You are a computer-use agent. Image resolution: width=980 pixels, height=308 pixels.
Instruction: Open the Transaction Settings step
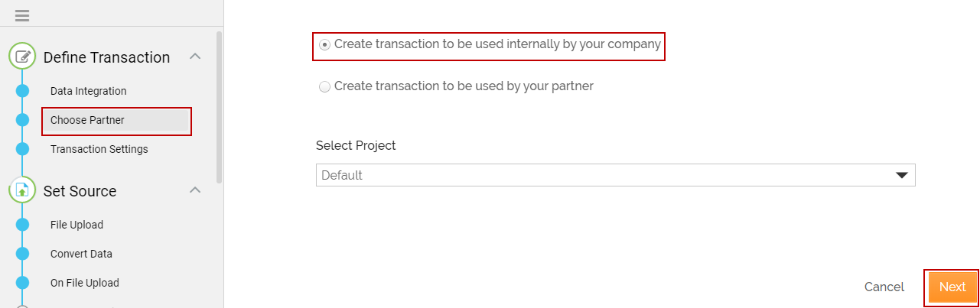point(99,149)
